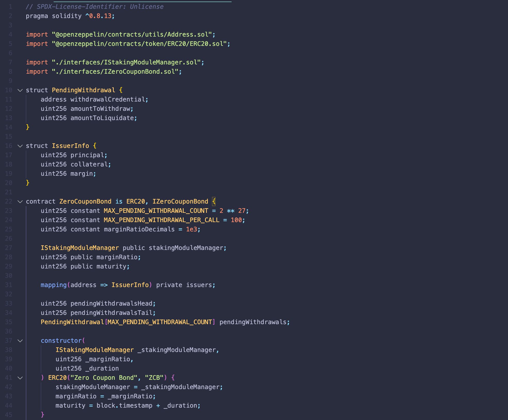Click the ERC20.sol import path string
Image resolution: width=508 pixels, height=420 pixels.
(x=139, y=44)
